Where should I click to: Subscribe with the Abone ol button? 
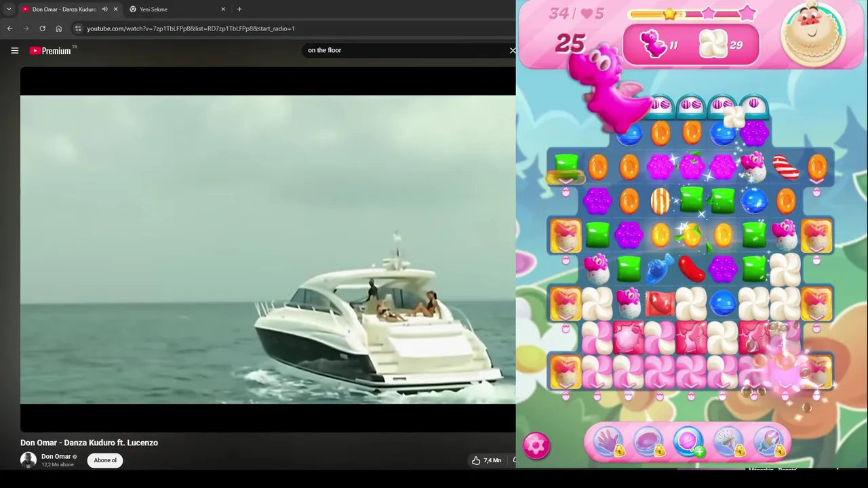point(105,460)
